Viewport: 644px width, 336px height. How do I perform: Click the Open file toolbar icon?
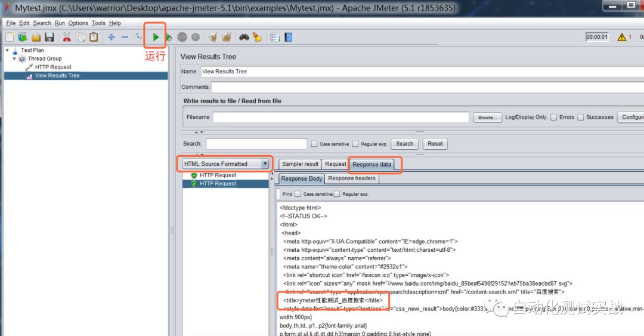point(36,38)
